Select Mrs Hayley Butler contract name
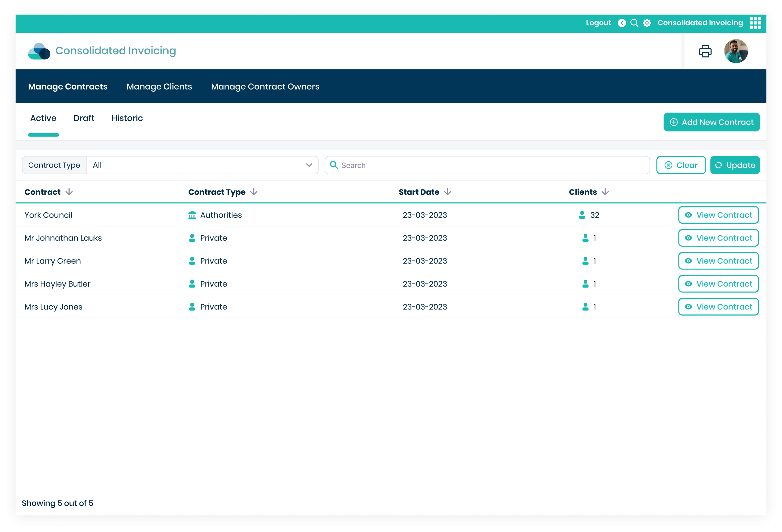Image resolution: width=782 pixels, height=532 pixels. pyautogui.click(x=57, y=284)
